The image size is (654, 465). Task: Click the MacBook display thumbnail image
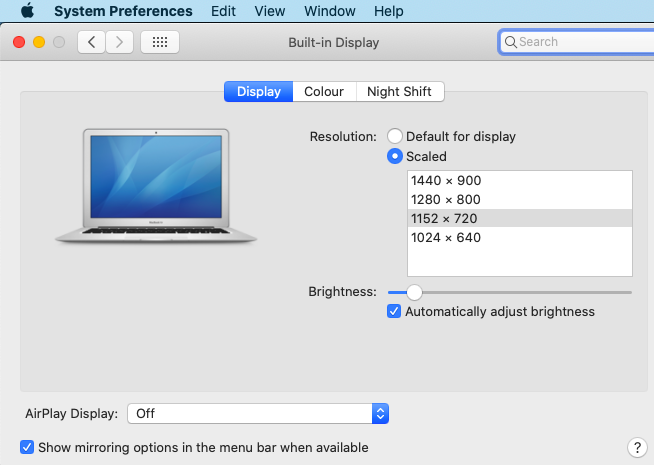(156, 186)
